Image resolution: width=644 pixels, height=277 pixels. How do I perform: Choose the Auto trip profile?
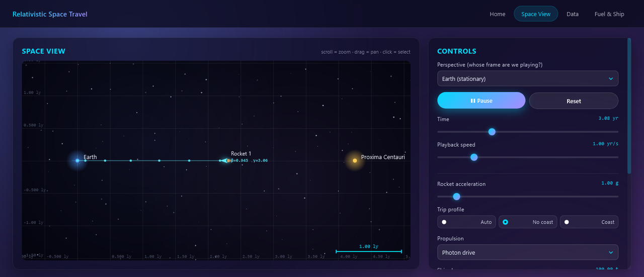467,222
